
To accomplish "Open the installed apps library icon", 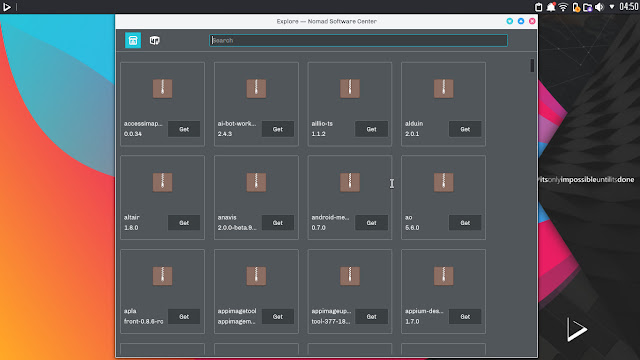I will 154,40.
